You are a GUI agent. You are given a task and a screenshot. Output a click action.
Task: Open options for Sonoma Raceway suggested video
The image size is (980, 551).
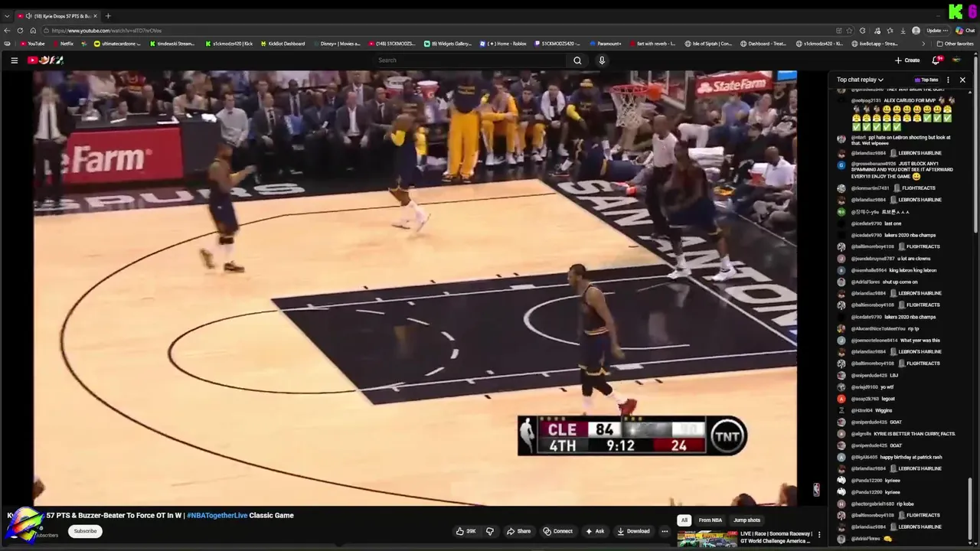click(819, 535)
